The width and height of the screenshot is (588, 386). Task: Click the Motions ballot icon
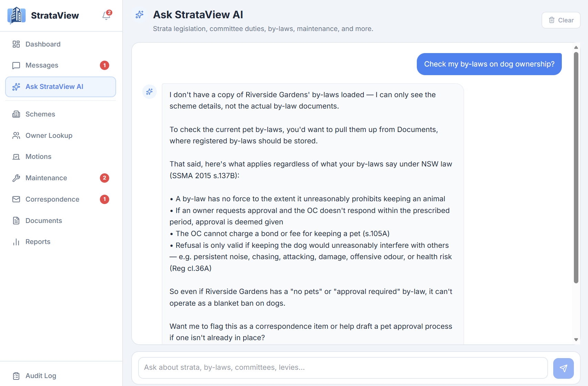16,157
